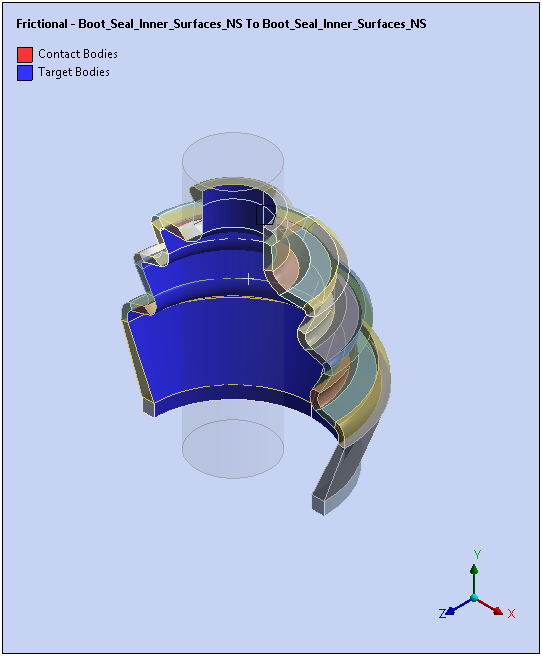Click the blue Target Bodies legend swatch
Screen dimensions: 542x656
point(25,73)
